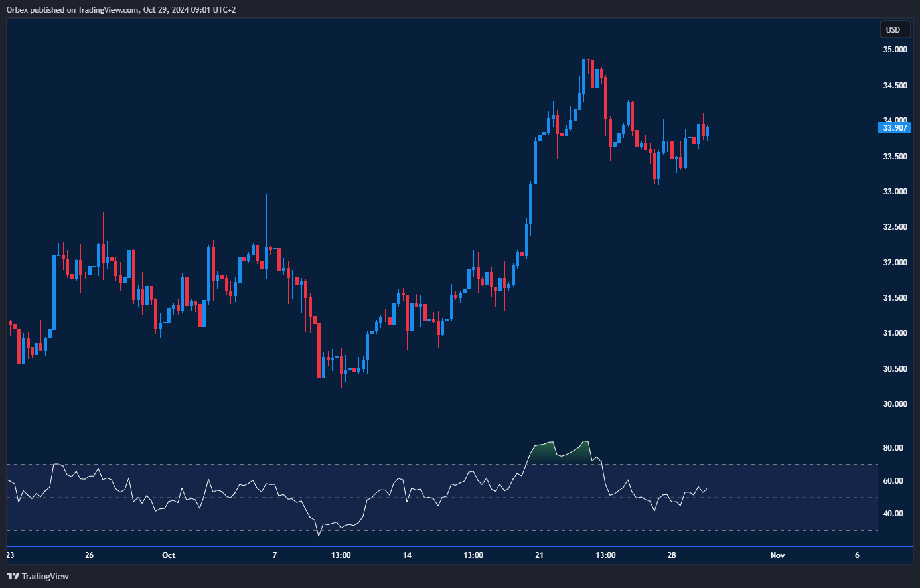Select the 35.000 price axis label

point(895,50)
